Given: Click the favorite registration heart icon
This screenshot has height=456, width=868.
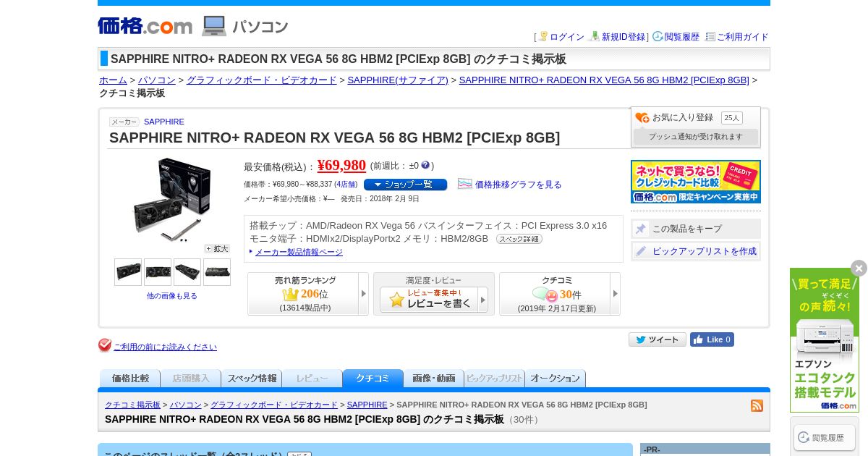Looking at the screenshot, I should [642, 118].
